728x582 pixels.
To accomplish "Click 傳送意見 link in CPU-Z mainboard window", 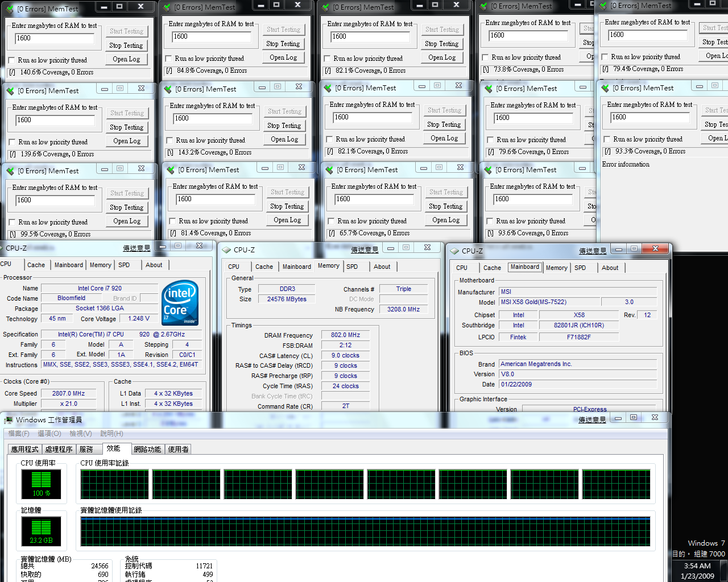I will pos(593,251).
